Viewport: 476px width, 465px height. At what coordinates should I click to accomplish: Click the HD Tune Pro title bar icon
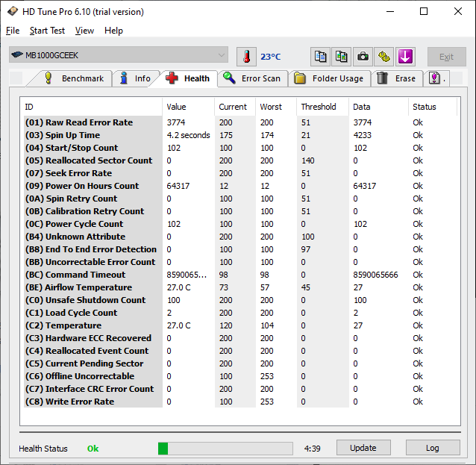[x=13, y=11]
